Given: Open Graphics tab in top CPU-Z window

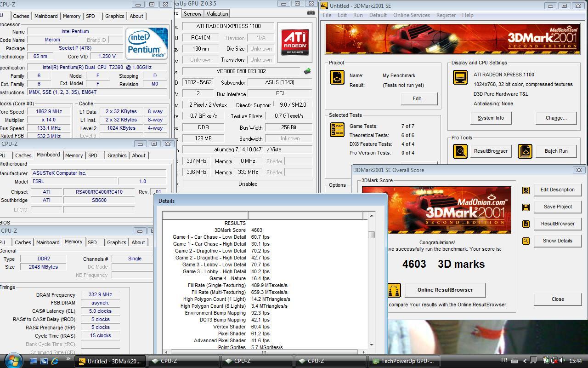Looking at the screenshot, I should 114,16.
